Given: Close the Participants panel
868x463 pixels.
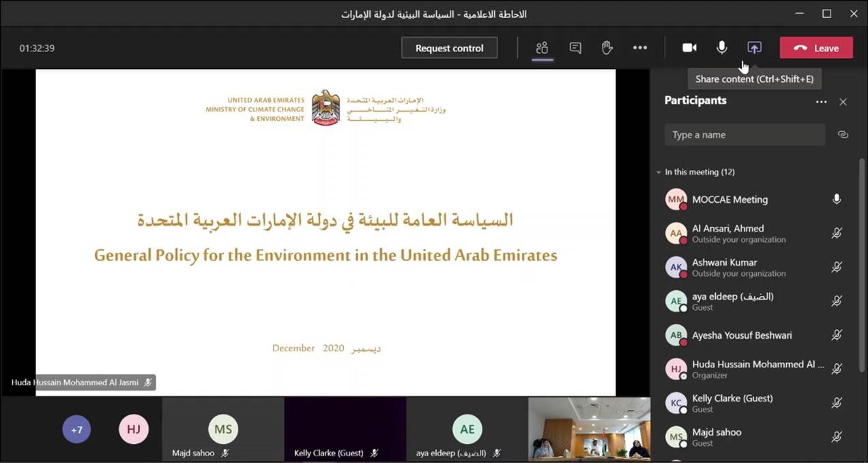Looking at the screenshot, I should pyautogui.click(x=843, y=102).
